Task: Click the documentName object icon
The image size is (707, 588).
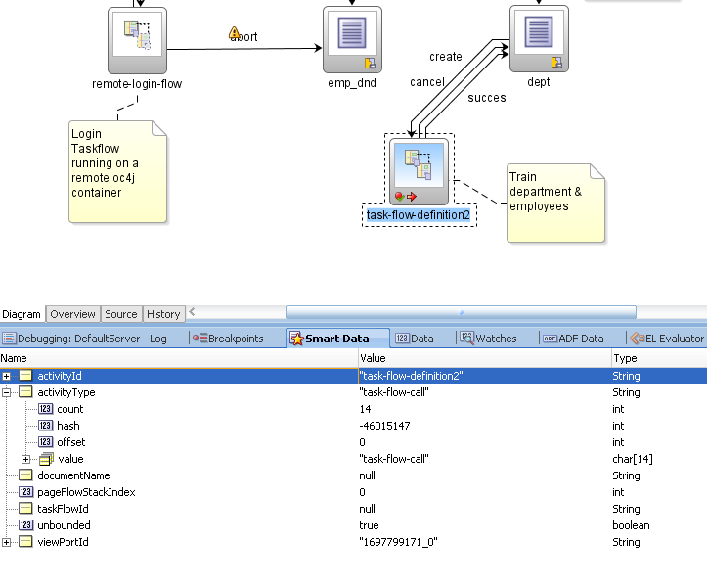Action: [x=25, y=475]
